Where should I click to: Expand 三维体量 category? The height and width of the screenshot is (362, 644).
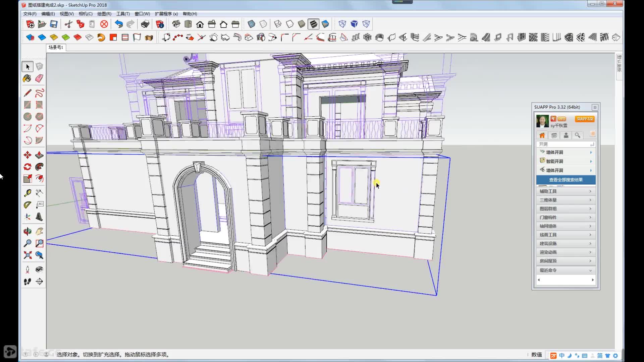pos(566,200)
